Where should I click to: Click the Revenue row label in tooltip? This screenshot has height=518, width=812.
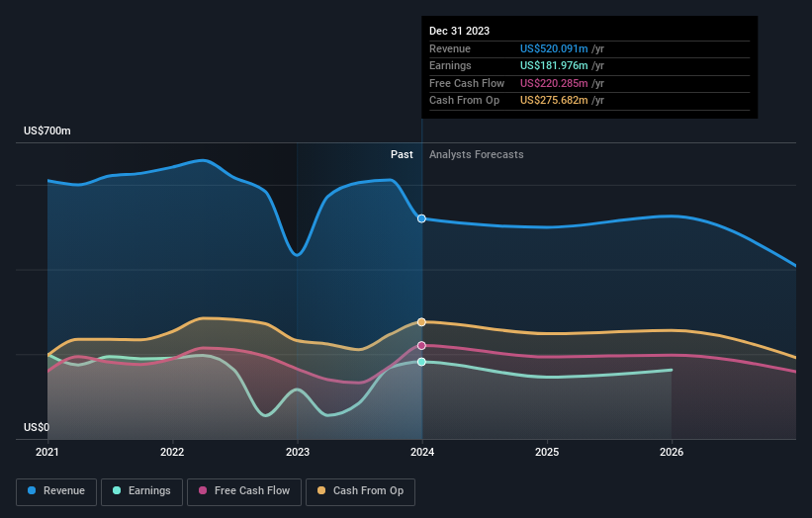point(450,48)
